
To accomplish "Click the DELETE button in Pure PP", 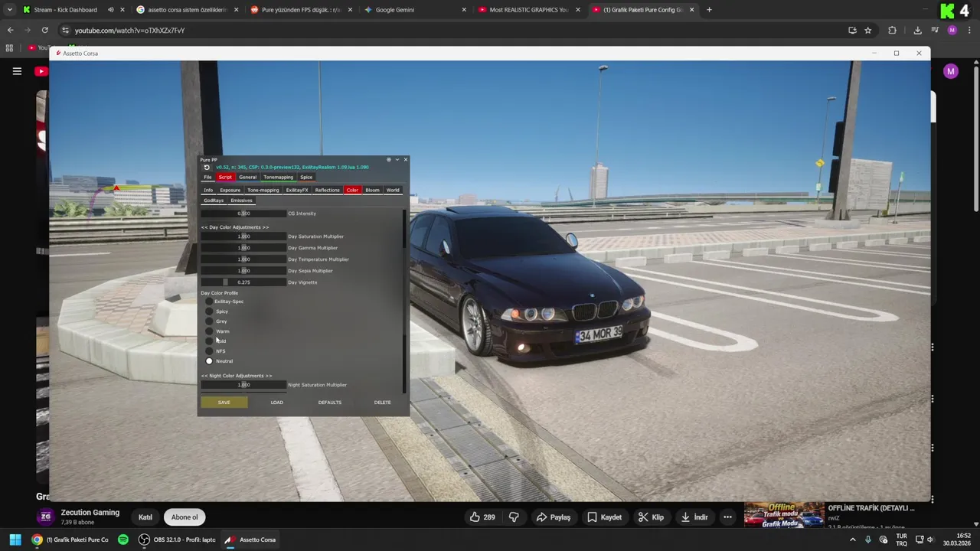I will coord(382,403).
